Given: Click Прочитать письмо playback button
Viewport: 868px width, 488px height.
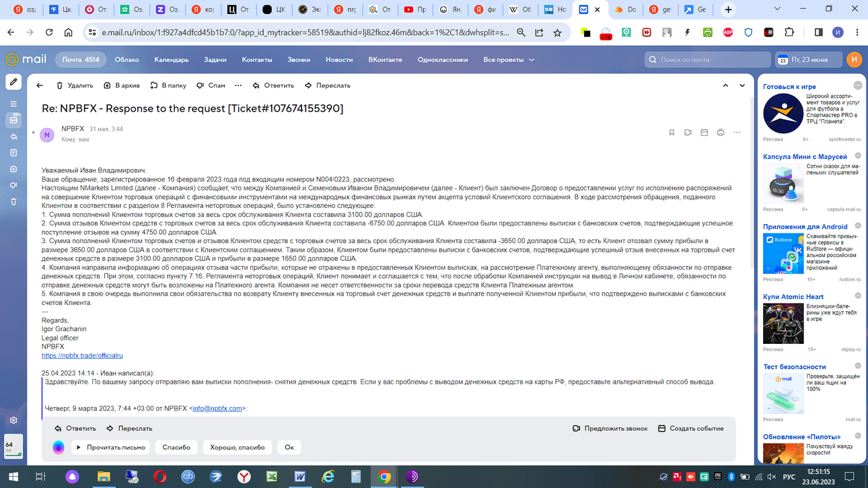Looking at the screenshot, I should 110,447.
